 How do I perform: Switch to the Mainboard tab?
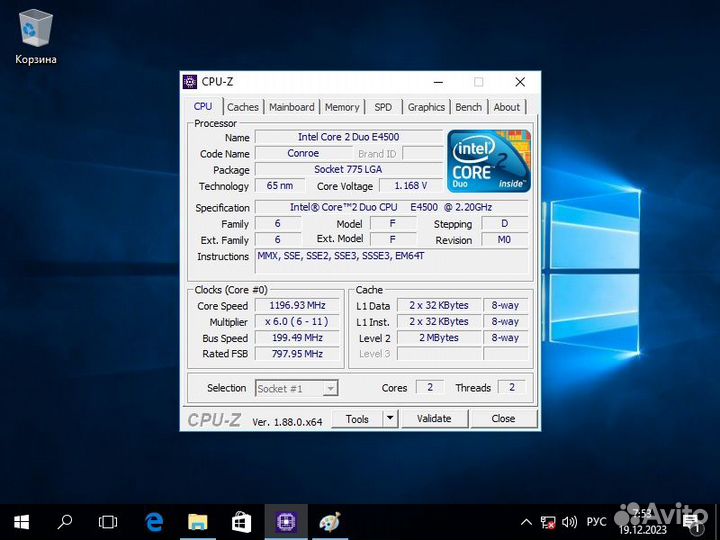coord(292,107)
